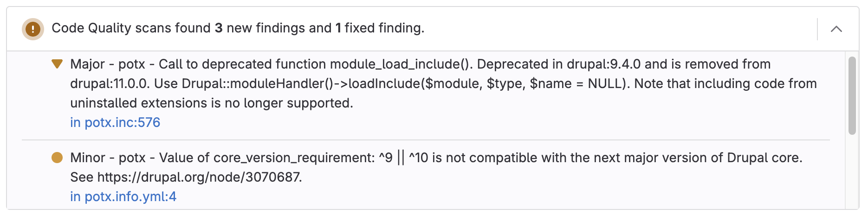The image size is (868, 215).
Task: Click the 'Major - potx' severity label
Action: point(108,64)
